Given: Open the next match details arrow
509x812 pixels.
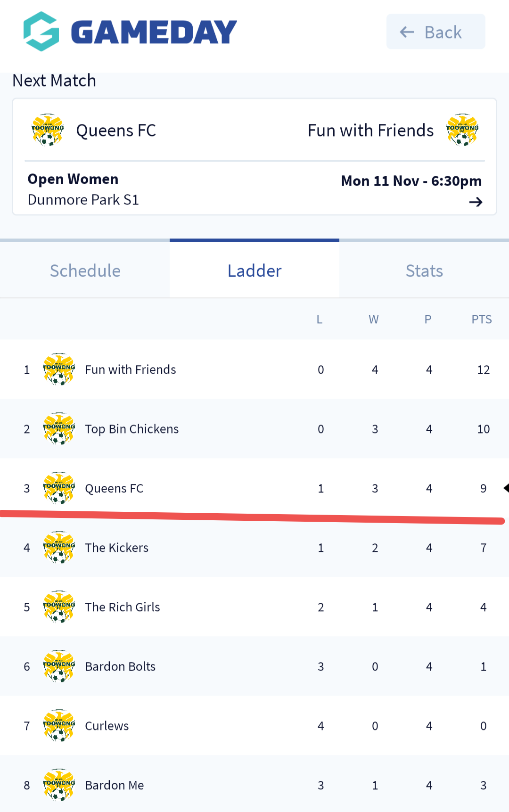Looking at the screenshot, I should [476, 202].
